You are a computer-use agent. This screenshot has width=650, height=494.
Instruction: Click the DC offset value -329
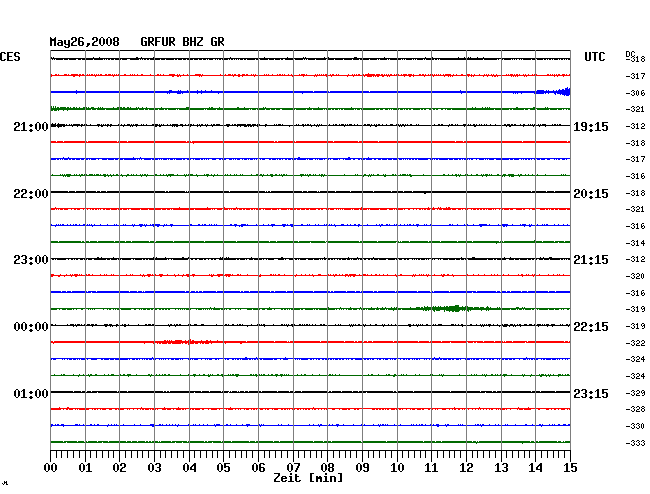coord(635,393)
